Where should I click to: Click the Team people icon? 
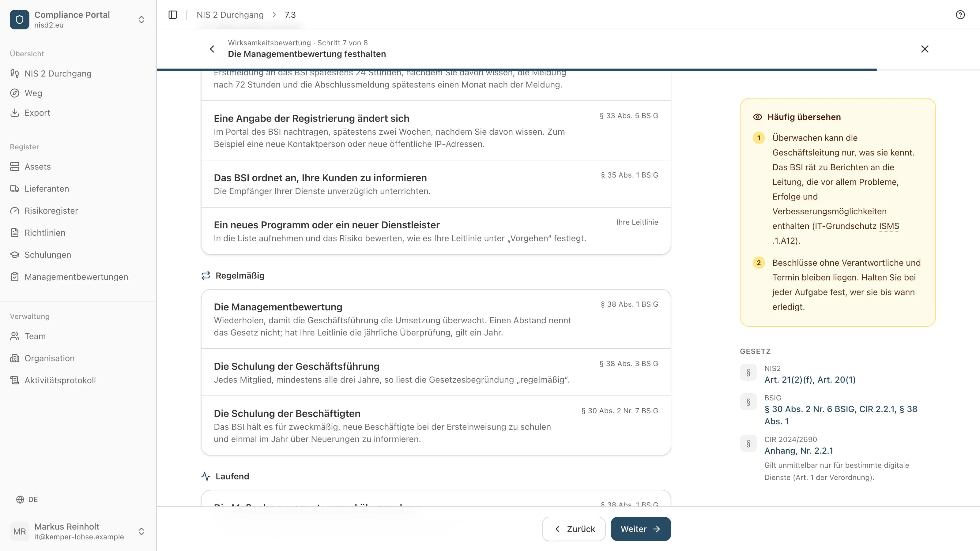tap(15, 336)
